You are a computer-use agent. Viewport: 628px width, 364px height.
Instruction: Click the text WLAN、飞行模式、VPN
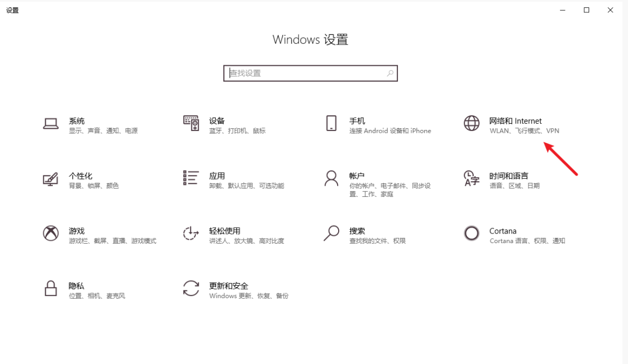(524, 131)
